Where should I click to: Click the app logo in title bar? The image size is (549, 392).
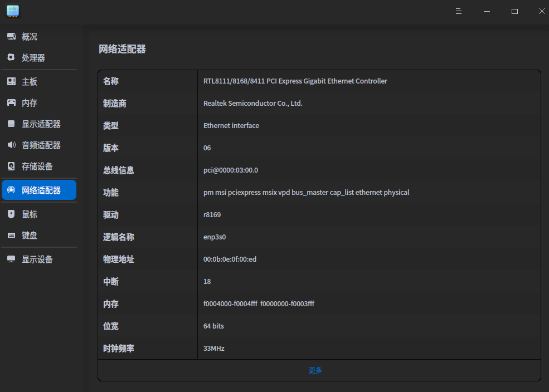13,11
